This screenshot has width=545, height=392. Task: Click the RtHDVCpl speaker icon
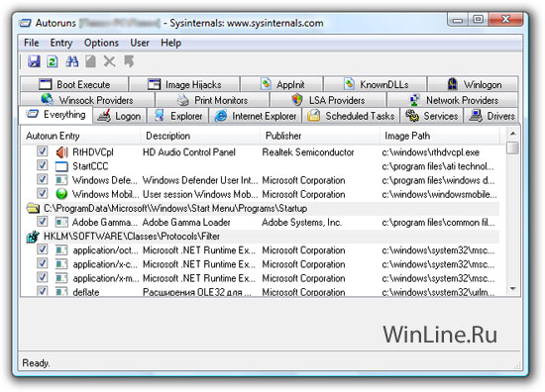coord(61,152)
